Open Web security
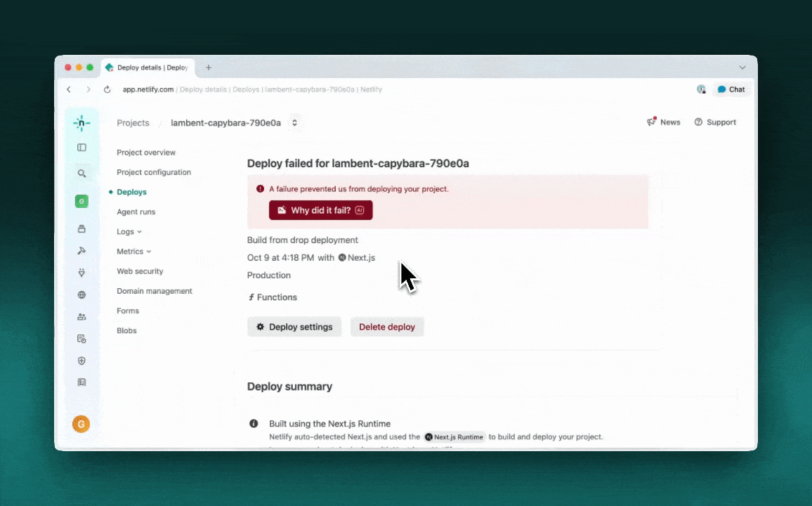 [x=140, y=271]
